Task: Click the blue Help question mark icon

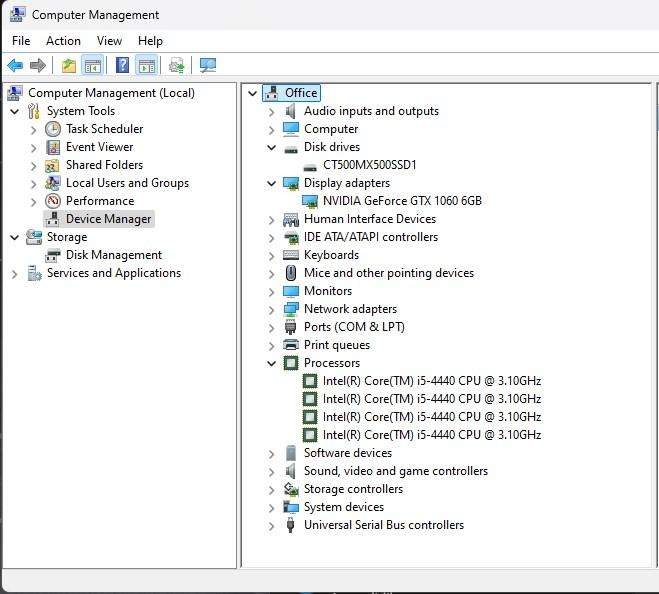Action: [122, 65]
